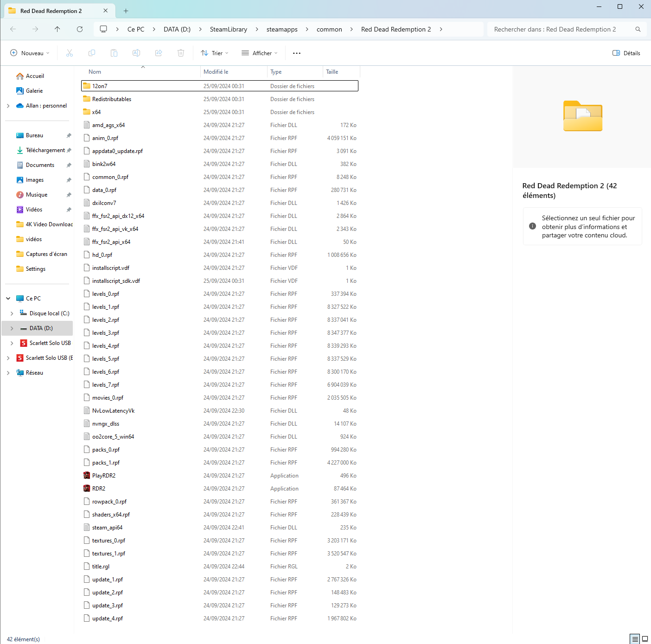Sort by the Taille column header
Viewport: 651px width, 644px height.
click(x=341, y=72)
